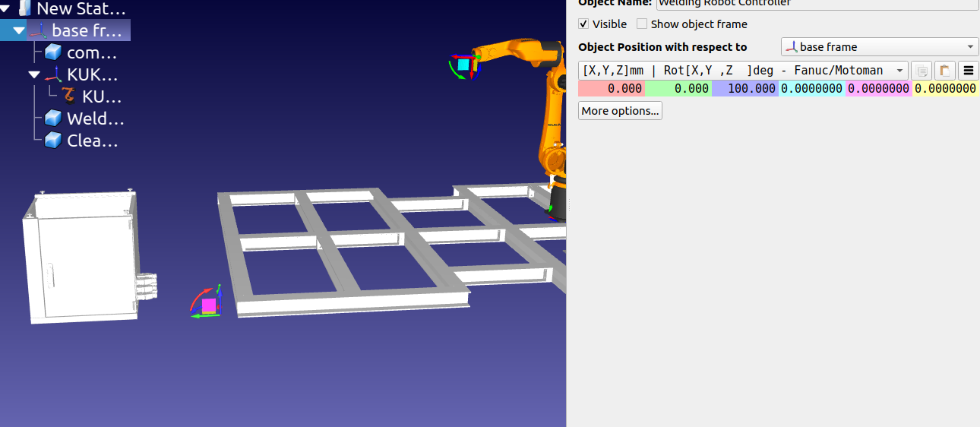Image resolution: width=980 pixels, height=427 pixels.
Task: Toggle the Visible checkbox
Action: click(583, 24)
